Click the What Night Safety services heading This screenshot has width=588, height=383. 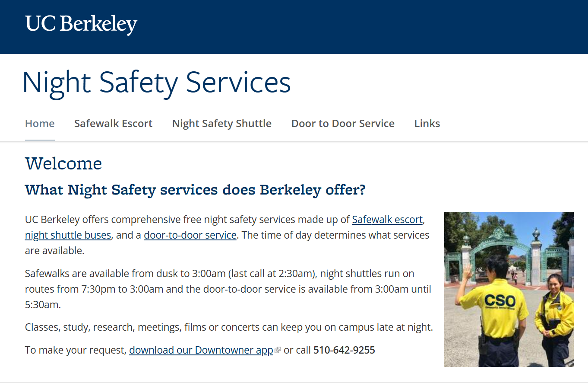click(x=195, y=190)
